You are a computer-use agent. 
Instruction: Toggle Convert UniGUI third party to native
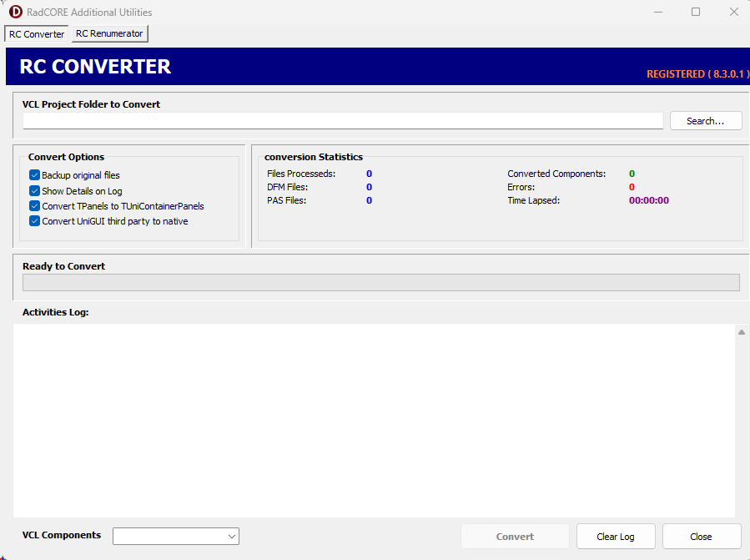click(35, 221)
